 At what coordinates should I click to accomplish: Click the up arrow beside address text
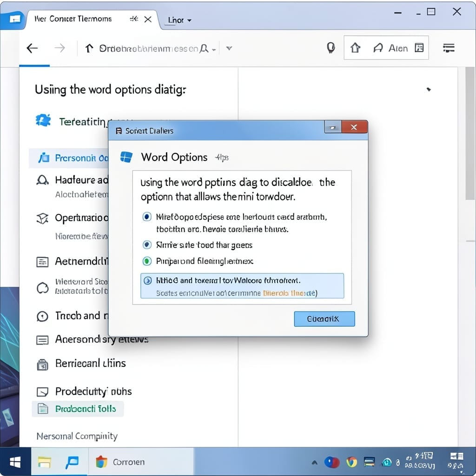(89, 48)
